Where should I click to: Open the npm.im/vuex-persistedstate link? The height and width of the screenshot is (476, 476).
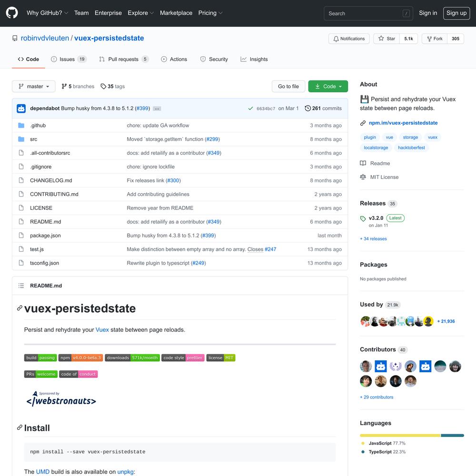pyautogui.click(x=403, y=123)
